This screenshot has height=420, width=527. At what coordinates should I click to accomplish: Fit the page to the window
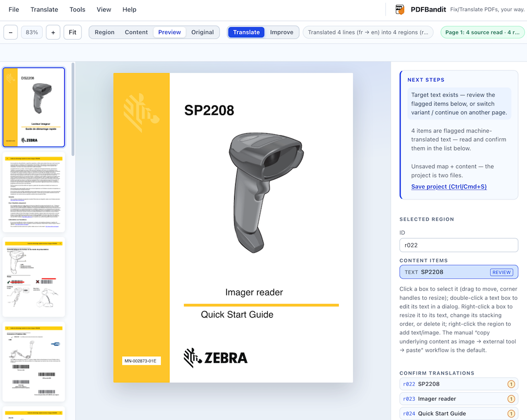(73, 32)
